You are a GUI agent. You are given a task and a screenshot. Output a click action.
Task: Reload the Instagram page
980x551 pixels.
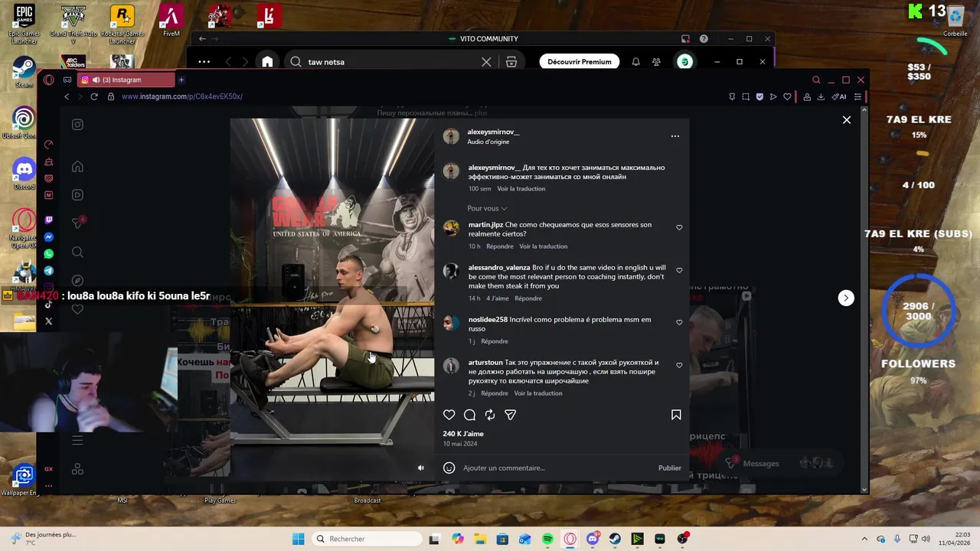94,96
